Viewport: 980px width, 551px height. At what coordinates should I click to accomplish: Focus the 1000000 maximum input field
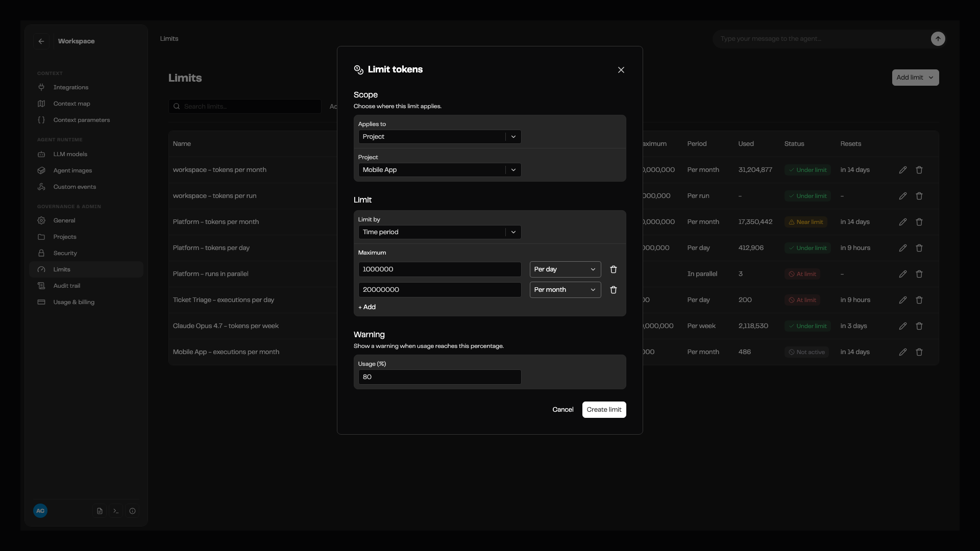[439, 269]
